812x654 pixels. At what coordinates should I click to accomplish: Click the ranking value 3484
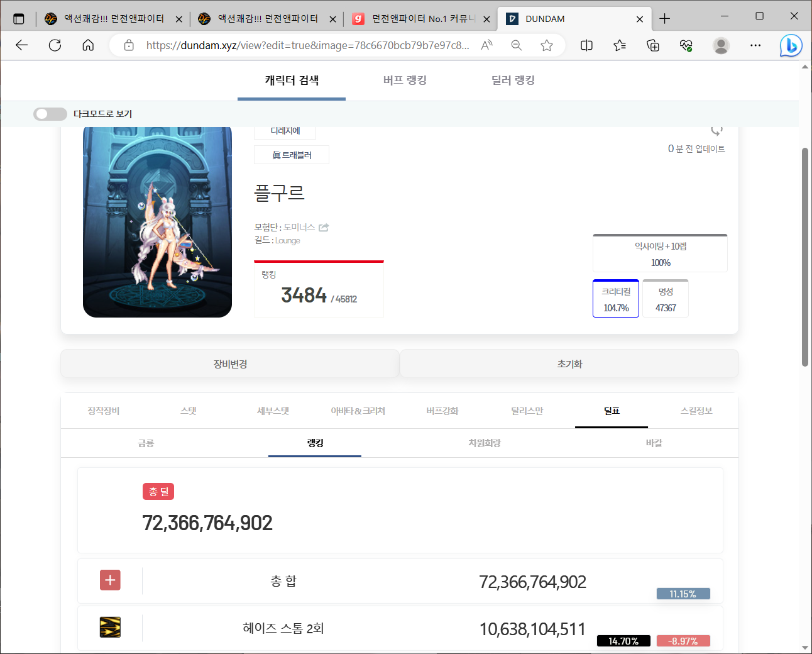click(304, 295)
